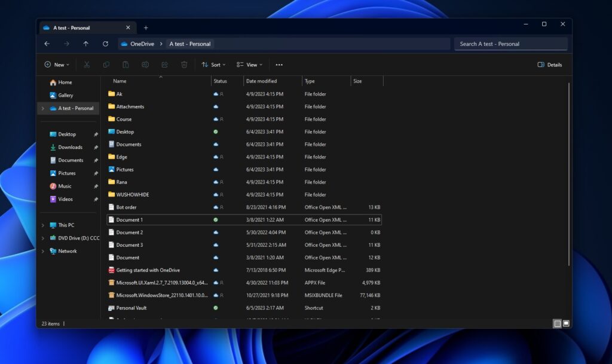Toggle the Details pane on
Viewport: 612px width, 364px height.
[549, 65]
